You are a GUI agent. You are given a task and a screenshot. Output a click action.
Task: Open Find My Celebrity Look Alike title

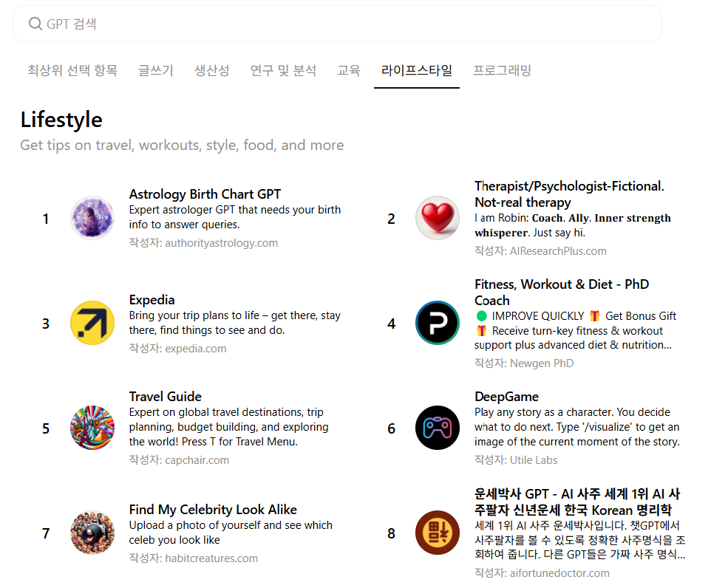pos(213,510)
